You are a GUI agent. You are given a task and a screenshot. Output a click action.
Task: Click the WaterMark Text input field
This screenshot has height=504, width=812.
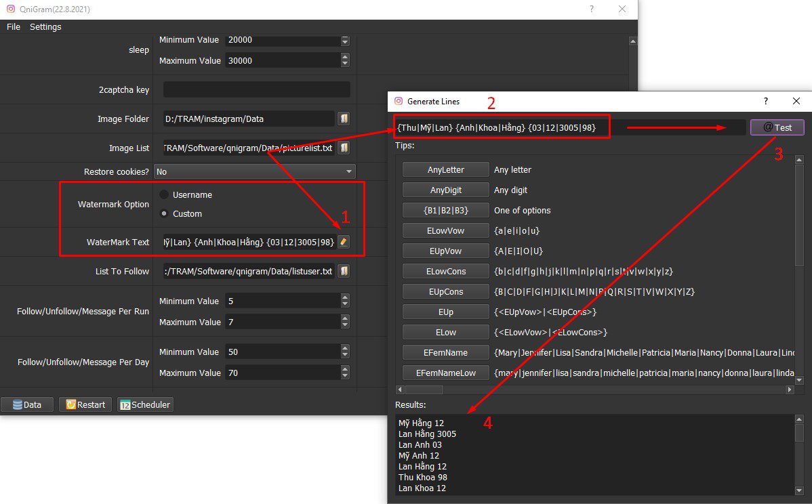(249, 242)
